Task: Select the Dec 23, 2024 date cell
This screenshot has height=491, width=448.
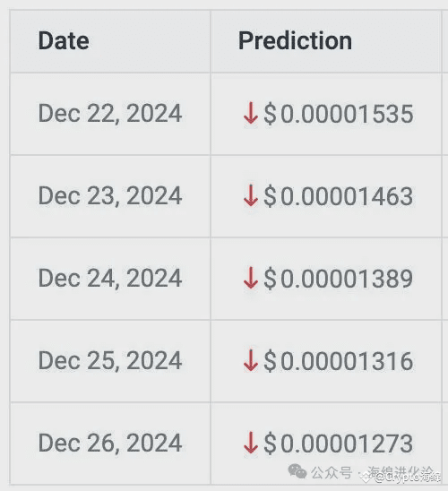Action: coord(110,195)
